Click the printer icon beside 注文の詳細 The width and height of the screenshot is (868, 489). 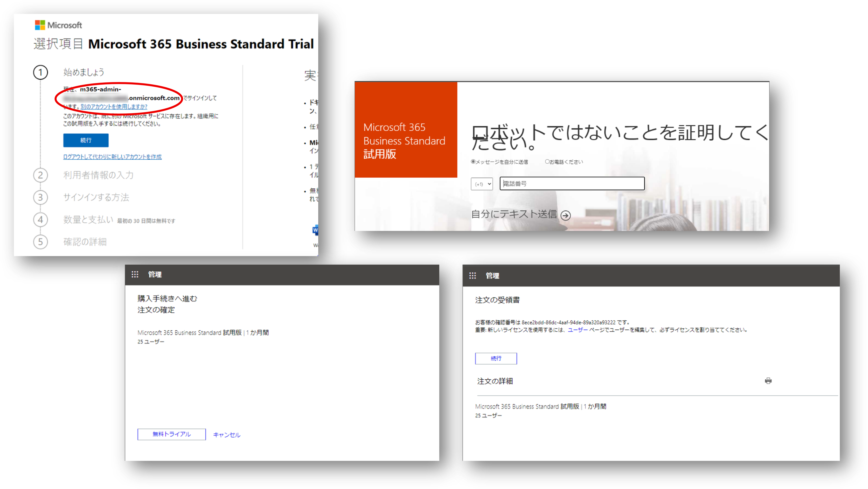(x=768, y=381)
